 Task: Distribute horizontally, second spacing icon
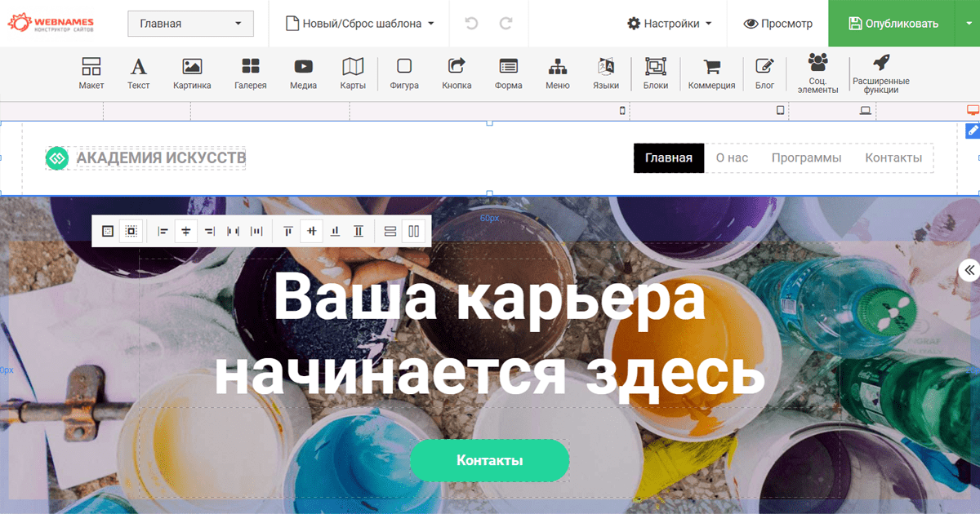coord(256,232)
